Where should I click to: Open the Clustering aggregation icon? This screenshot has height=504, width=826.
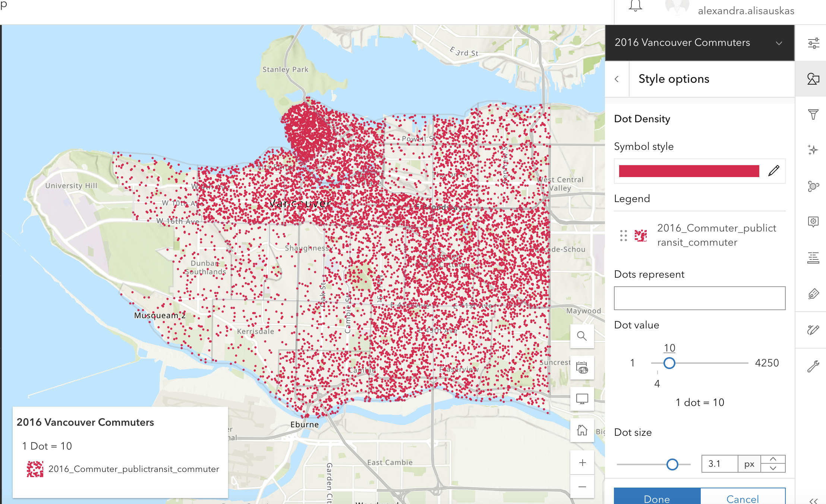point(813,186)
